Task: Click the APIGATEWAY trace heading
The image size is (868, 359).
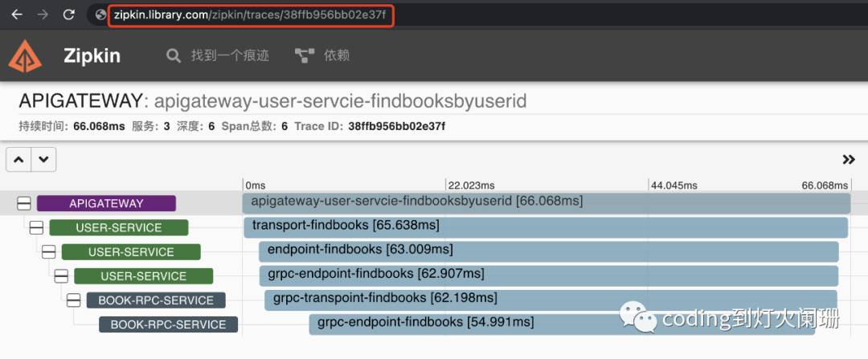Action: (x=81, y=101)
